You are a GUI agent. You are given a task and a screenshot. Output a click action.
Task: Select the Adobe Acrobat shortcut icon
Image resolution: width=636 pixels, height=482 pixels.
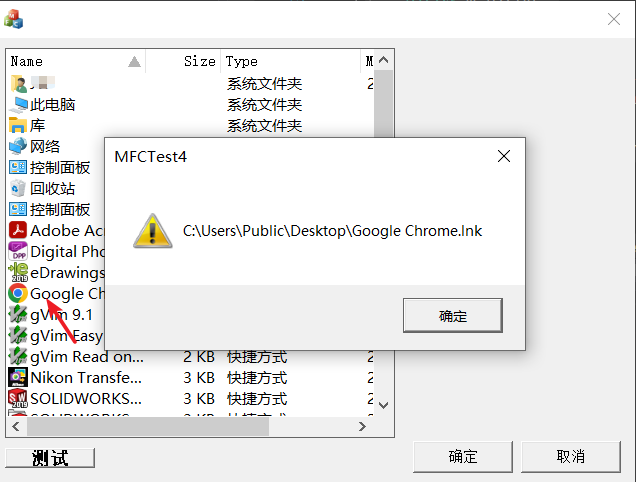tap(18, 230)
